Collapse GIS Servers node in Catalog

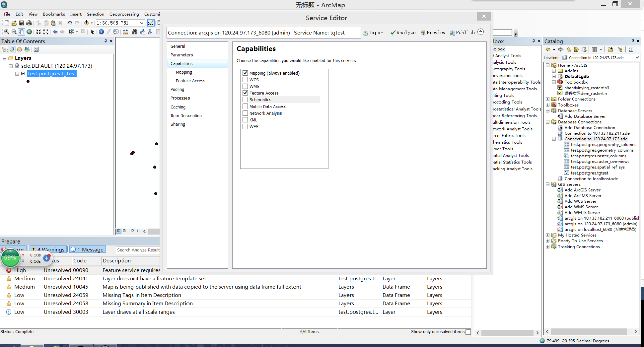click(548, 185)
